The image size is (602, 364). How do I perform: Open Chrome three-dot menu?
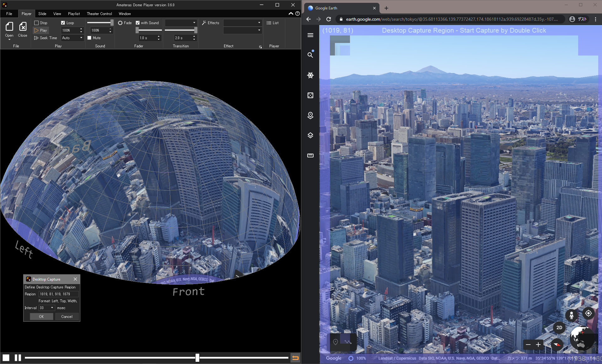point(596,19)
